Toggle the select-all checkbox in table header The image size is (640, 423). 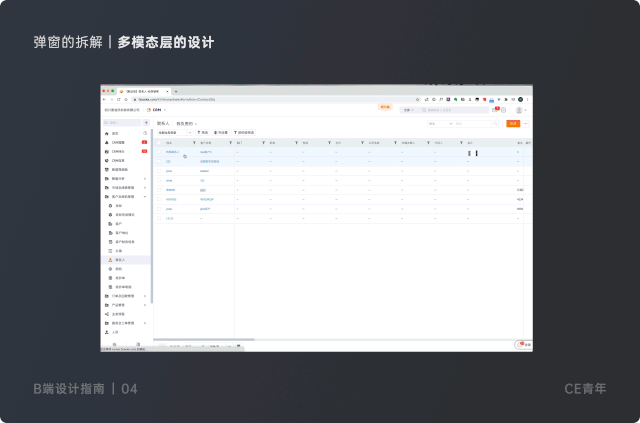coord(159,143)
